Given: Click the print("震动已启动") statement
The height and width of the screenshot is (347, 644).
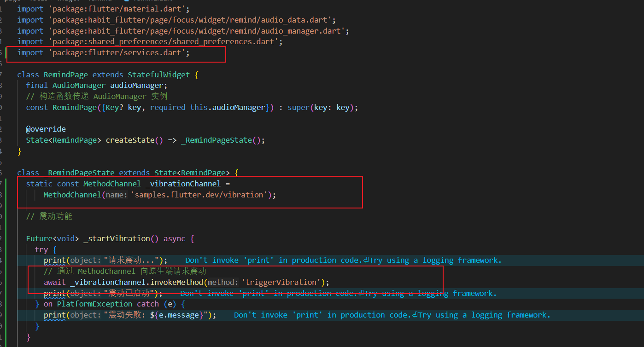Looking at the screenshot, I should [103, 293].
